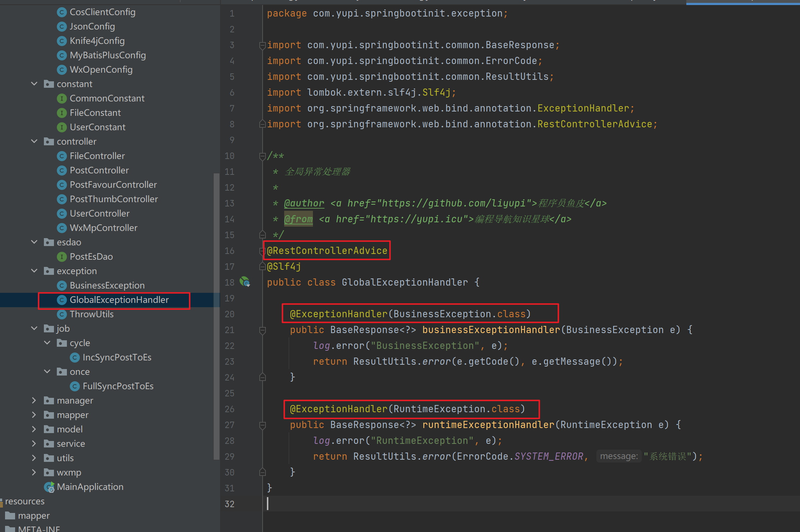The width and height of the screenshot is (800, 532).
Task: Place cursor on the @RestControllerAdvice annotation
Action: pyautogui.click(x=327, y=251)
